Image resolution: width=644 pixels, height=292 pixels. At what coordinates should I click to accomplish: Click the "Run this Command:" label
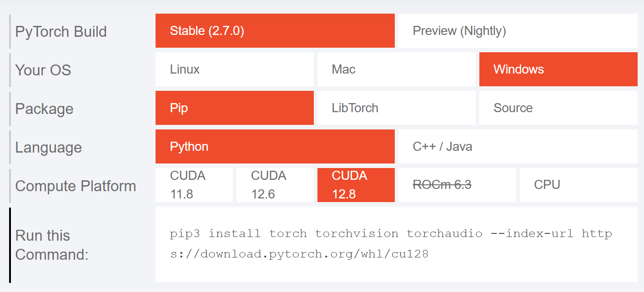pos(52,245)
